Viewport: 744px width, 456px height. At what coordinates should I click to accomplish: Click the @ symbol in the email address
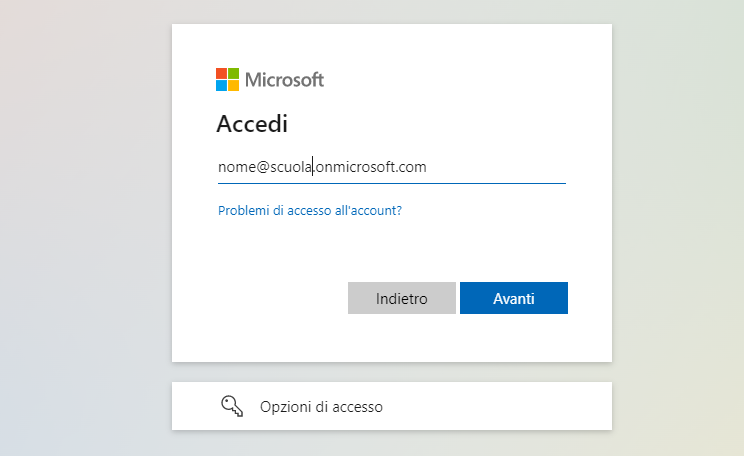tap(263, 167)
